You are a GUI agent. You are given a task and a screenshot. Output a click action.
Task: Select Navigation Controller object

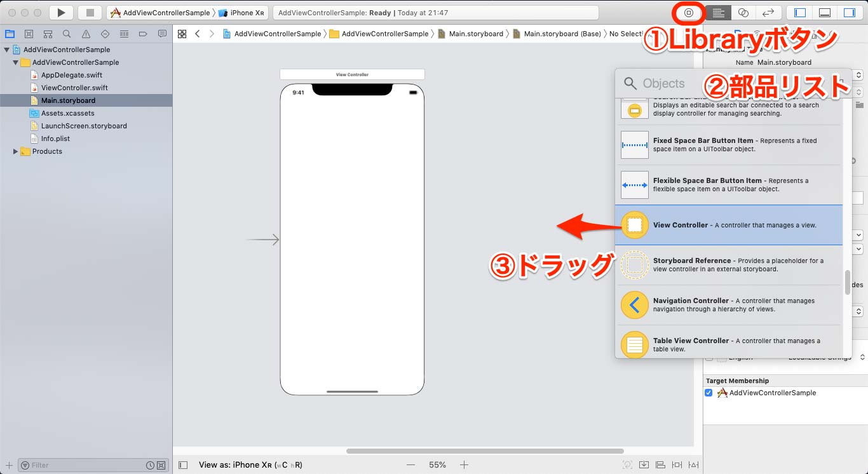(x=729, y=305)
